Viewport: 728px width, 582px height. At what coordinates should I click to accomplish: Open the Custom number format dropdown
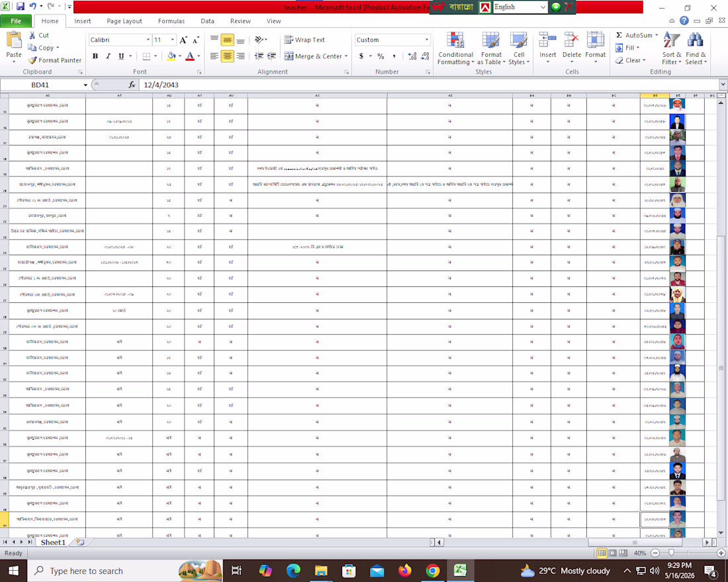pyautogui.click(x=427, y=40)
